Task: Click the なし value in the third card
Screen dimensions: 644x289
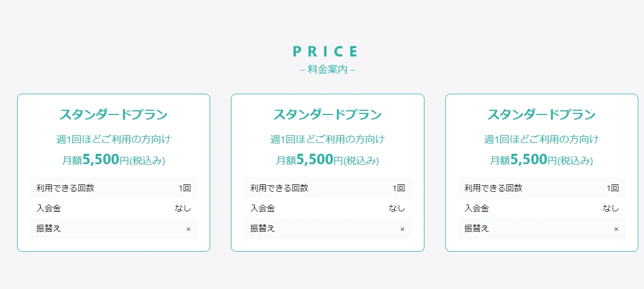Action: tap(611, 208)
